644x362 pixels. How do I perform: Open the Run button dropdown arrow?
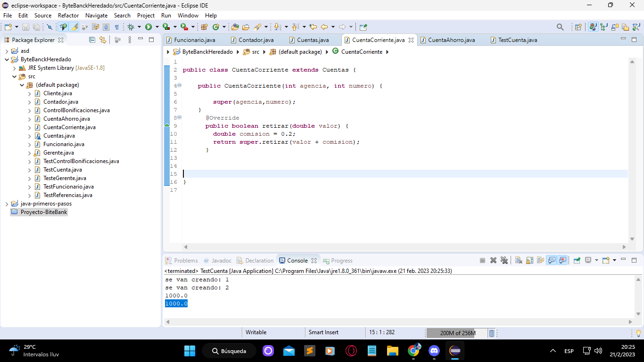157,27
